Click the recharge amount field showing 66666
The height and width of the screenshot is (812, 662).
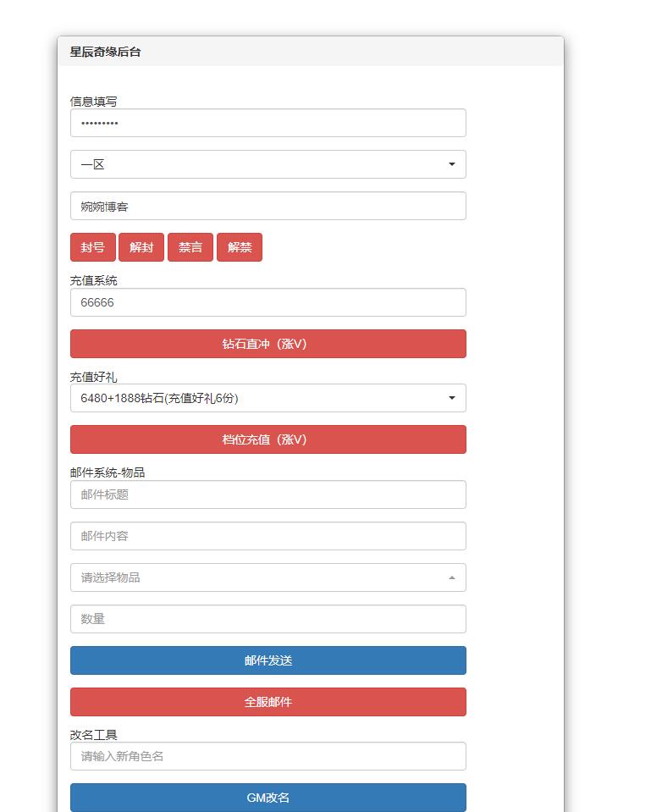tap(268, 302)
